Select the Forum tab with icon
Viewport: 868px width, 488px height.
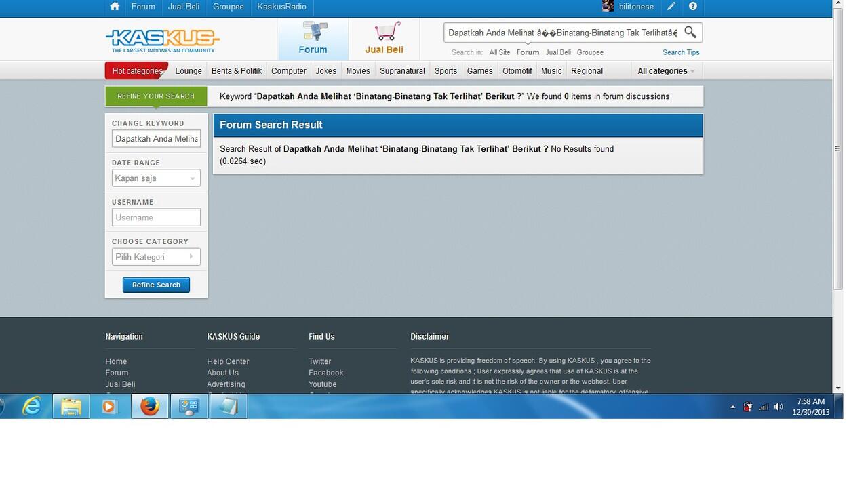(x=313, y=39)
